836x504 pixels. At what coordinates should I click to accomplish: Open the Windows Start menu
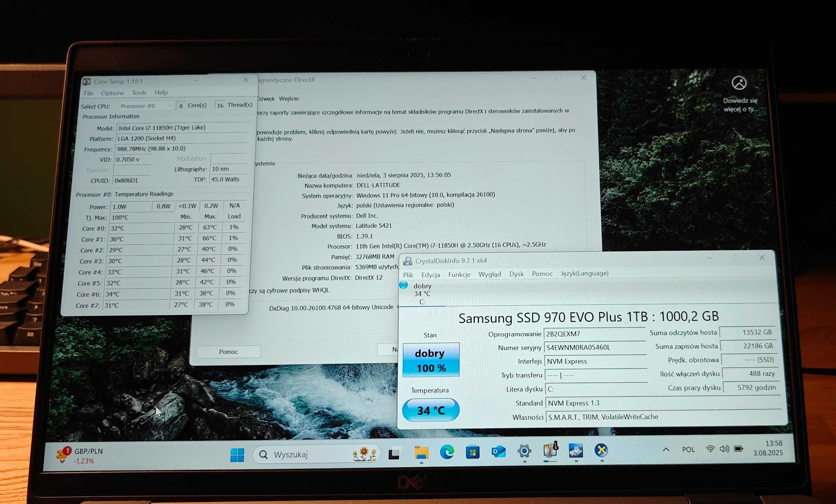[x=237, y=455]
